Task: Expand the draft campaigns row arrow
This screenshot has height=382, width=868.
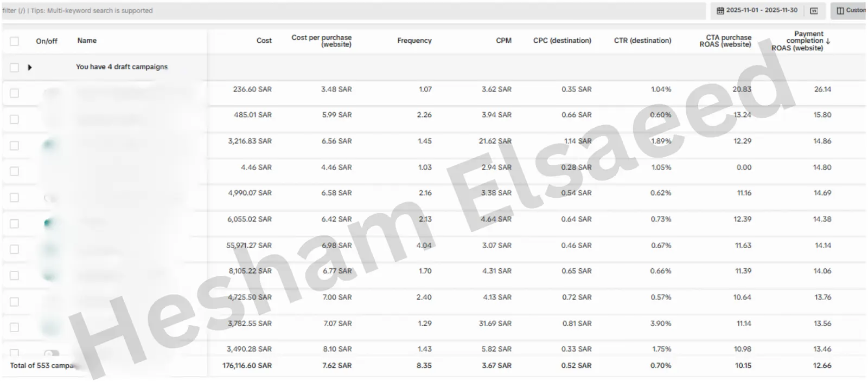Action: point(30,67)
